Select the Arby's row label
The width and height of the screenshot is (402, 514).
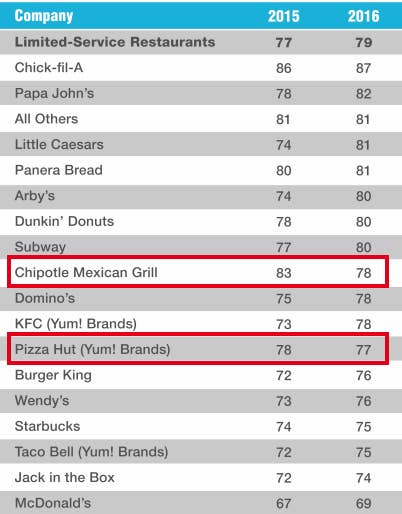pos(35,196)
